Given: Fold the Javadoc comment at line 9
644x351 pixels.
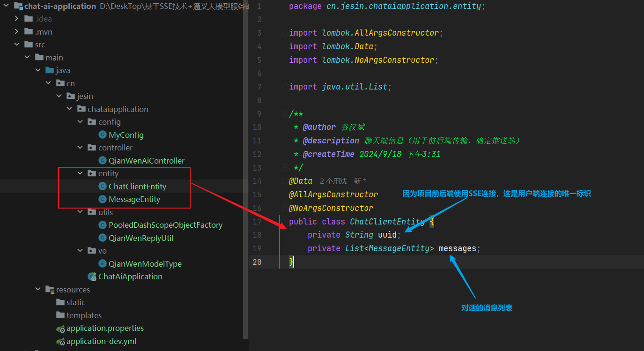Looking at the screenshot, I should click(284, 113).
